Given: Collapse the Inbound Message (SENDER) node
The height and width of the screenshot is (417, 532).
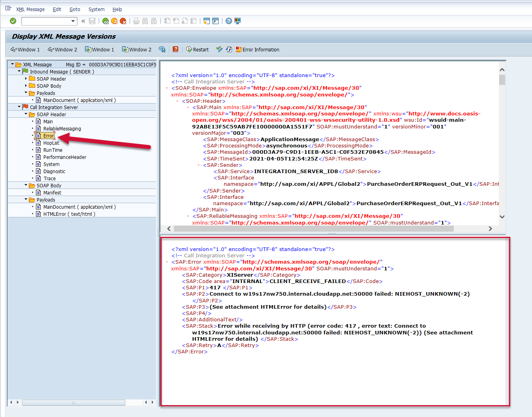Looking at the screenshot, I should tap(19, 72).
